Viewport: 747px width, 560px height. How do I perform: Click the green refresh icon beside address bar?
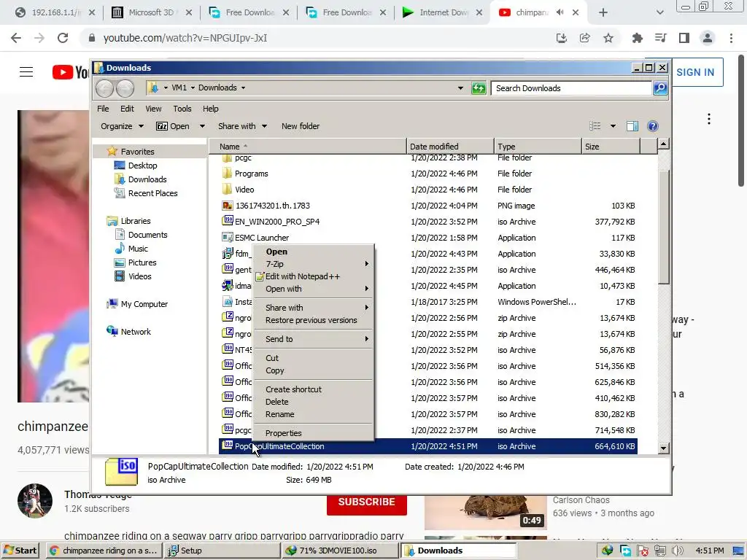(x=479, y=88)
